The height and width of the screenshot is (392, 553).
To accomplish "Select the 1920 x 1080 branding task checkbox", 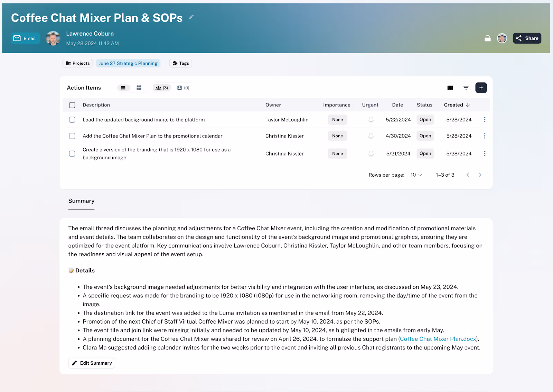I will (72, 153).
